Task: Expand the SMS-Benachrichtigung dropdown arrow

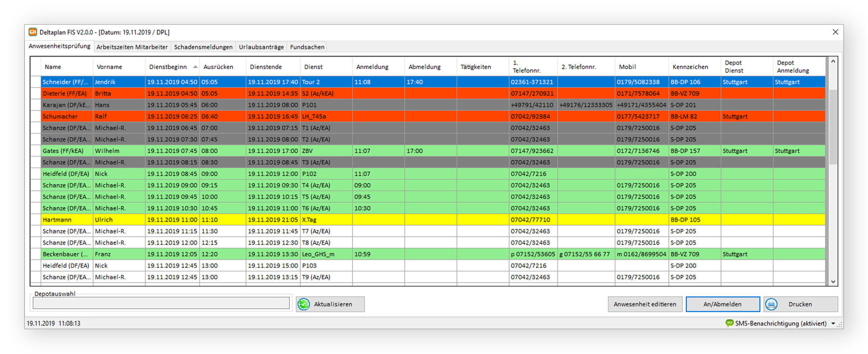Action: 833,324
